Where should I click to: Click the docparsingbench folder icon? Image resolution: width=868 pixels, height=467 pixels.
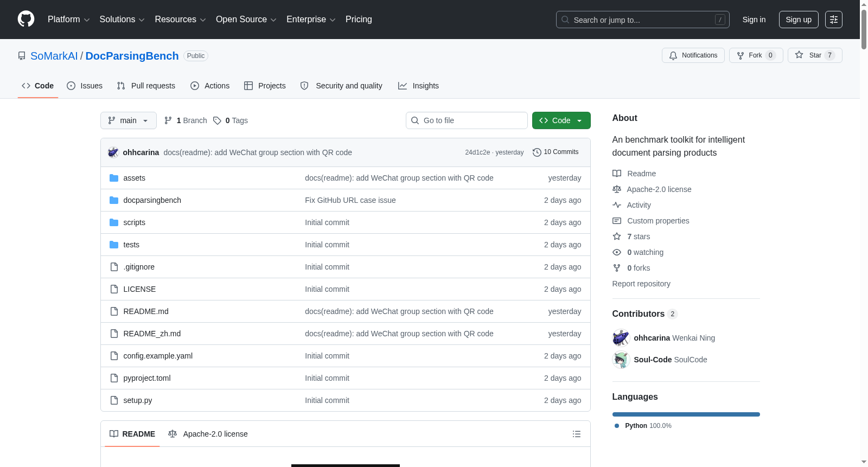114,200
